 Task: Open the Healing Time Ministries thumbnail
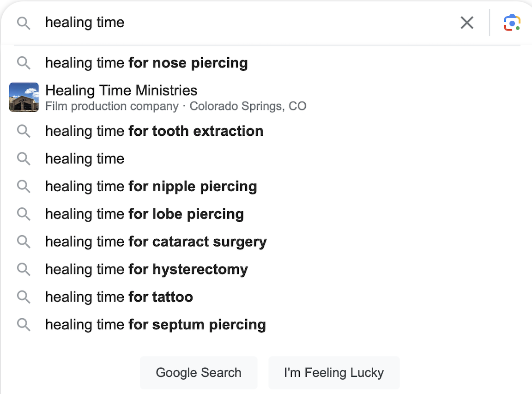[24, 97]
